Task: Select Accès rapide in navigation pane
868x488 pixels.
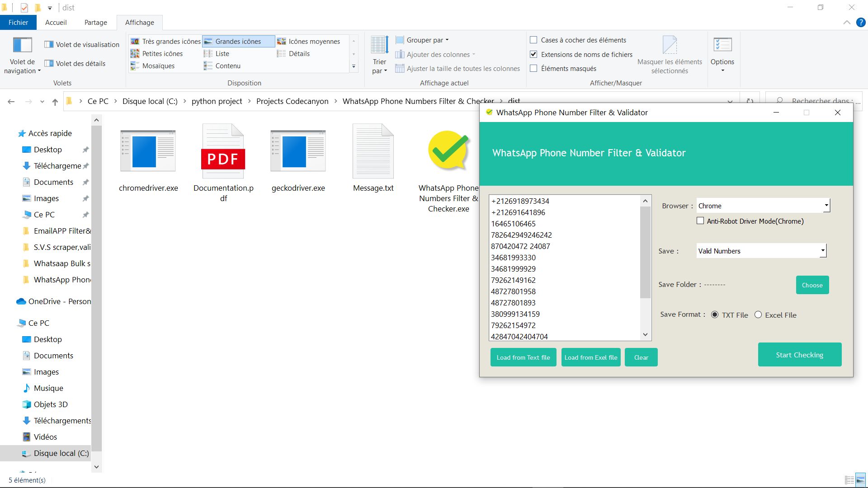Action: click(45, 133)
